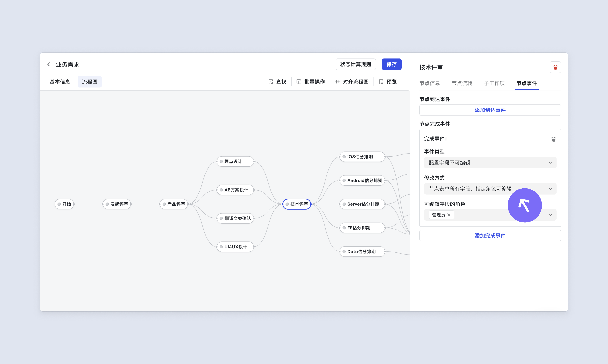Select the UI&UX设计 node label
Viewport: 608px width, 364px height.
pyautogui.click(x=236, y=247)
